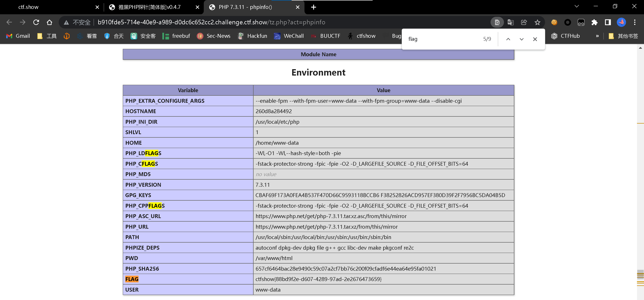Open the Chrome three-dot menu
This screenshot has height=300, width=644.
tap(634, 22)
